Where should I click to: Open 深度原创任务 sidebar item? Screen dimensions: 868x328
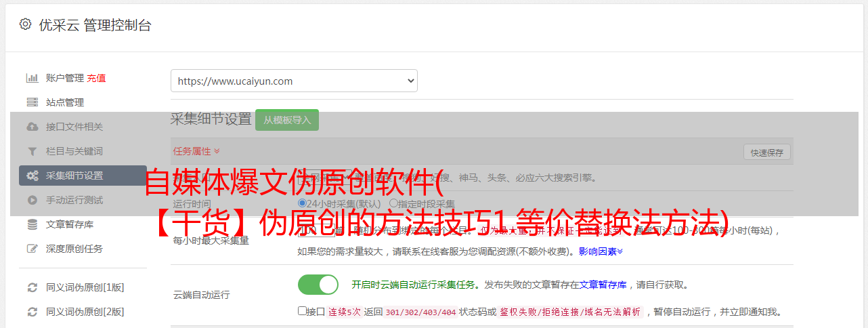click(x=74, y=249)
